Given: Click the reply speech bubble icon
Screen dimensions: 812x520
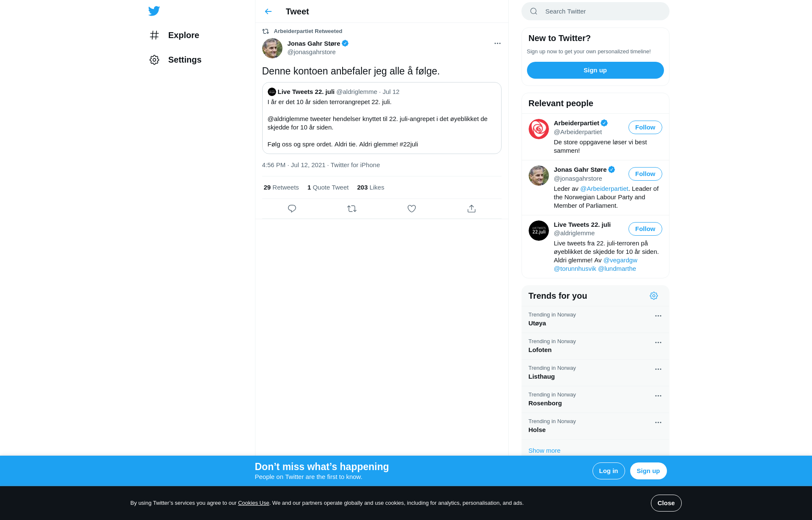Looking at the screenshot, I should [x=292, y=209].
